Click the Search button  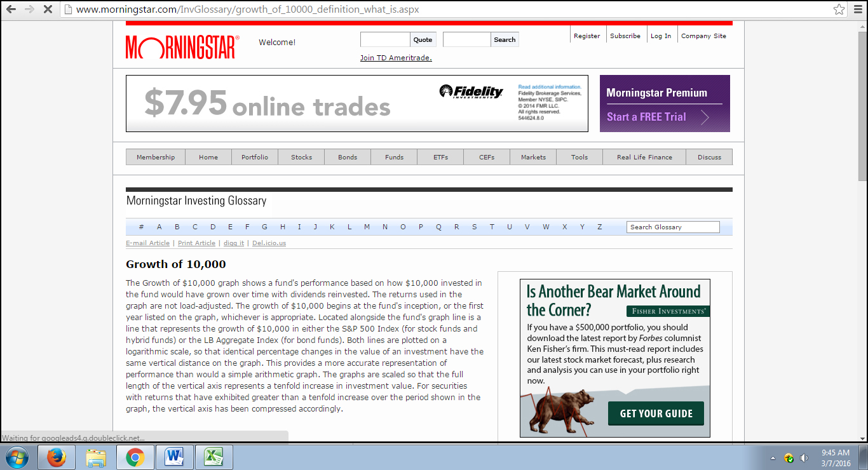(505, 39)
